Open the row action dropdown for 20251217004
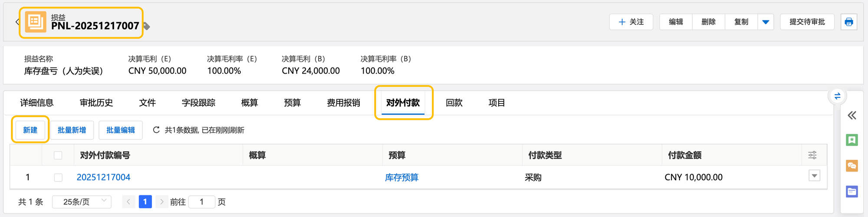Screen dimensions: 868x217 click(814, 176)
